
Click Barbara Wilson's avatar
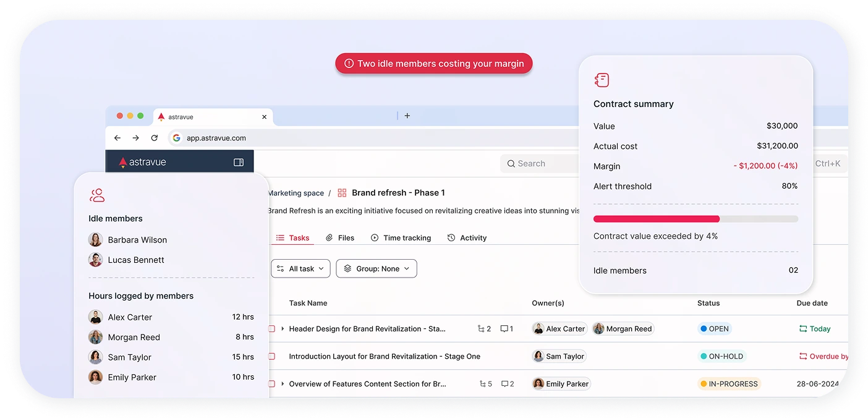[x=95, y=240]
